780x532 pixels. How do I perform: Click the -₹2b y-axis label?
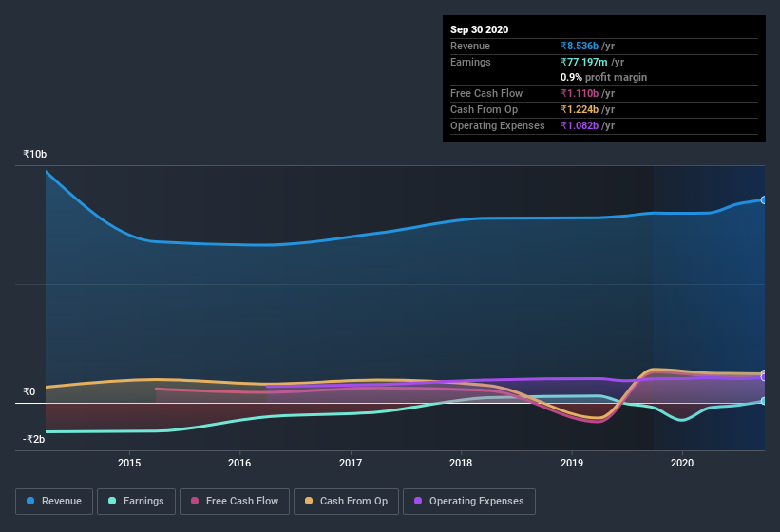[33, 439]
